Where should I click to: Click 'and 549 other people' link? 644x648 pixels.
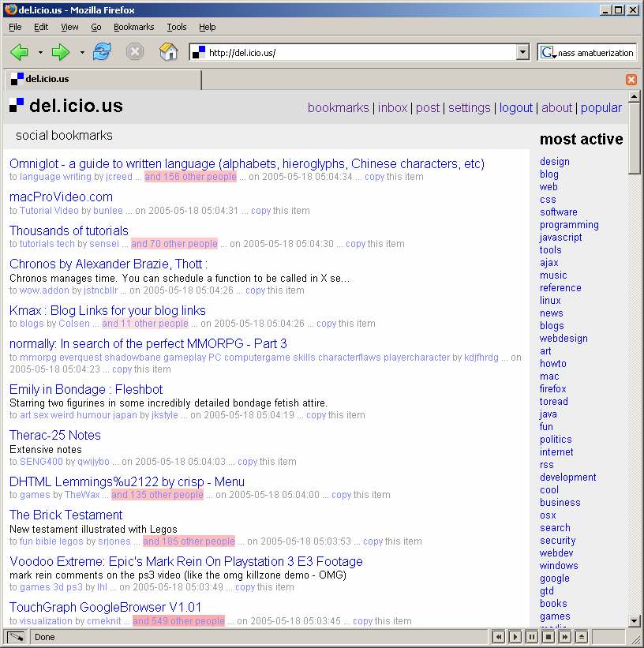pos(178,620)
